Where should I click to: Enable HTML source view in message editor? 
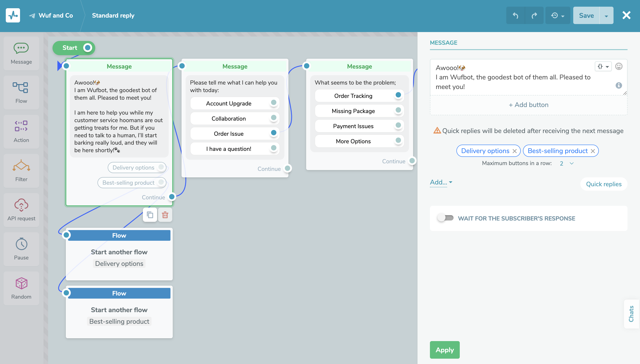(x=600, y=67)
